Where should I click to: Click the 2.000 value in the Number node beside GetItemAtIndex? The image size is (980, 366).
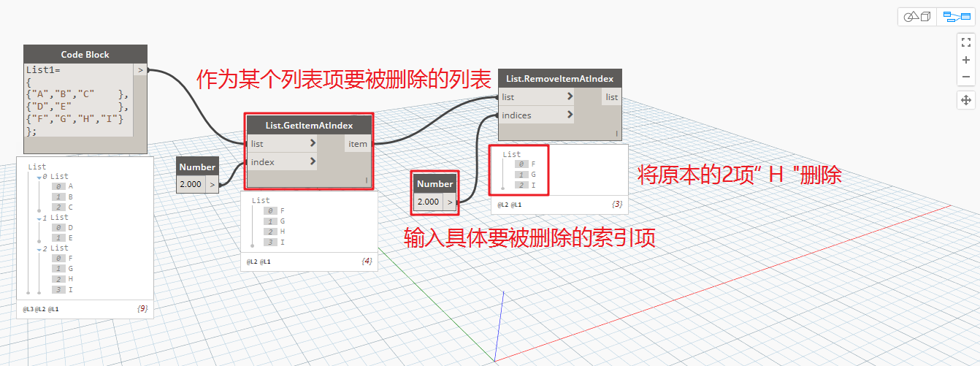tap(191, 184)
